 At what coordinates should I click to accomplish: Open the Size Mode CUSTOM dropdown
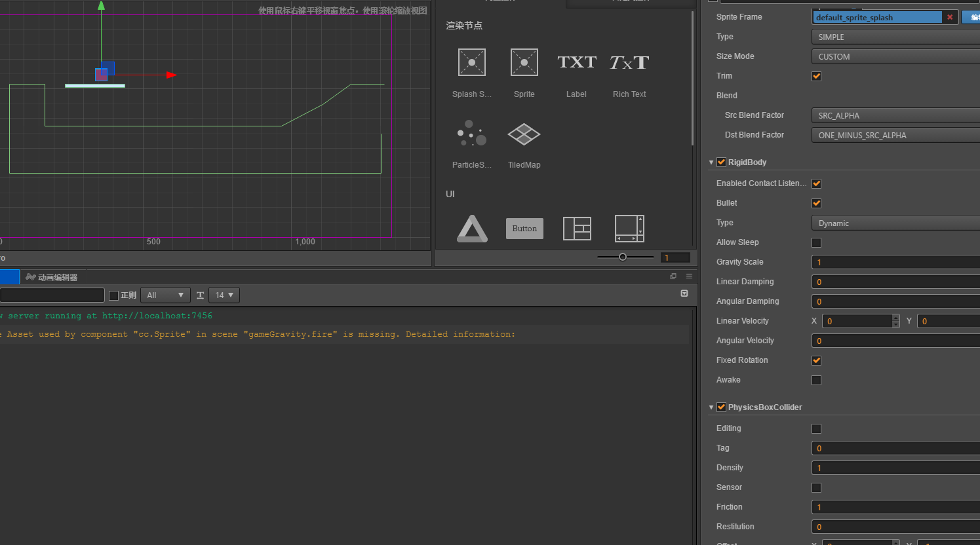[895, 56]
